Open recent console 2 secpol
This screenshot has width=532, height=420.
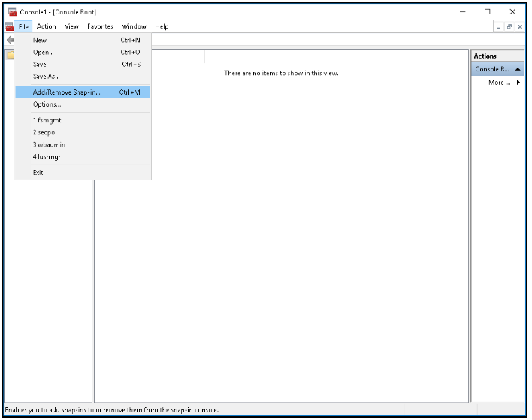point(45,132)
